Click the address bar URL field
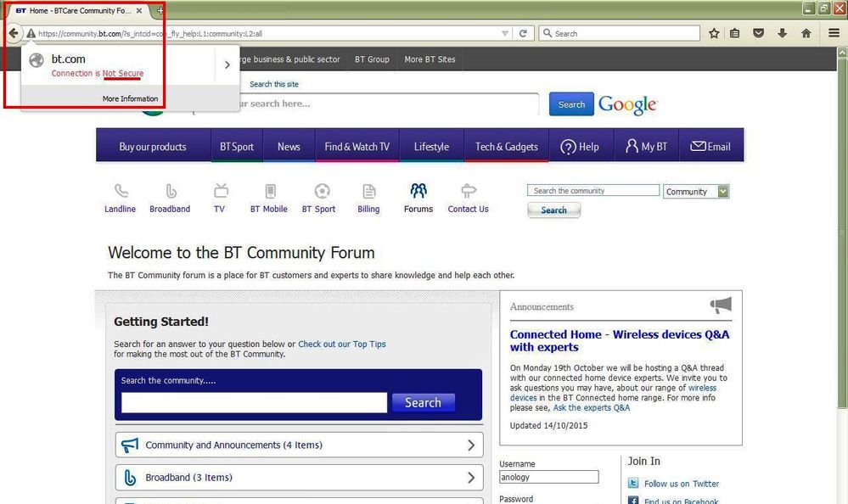 267,34
